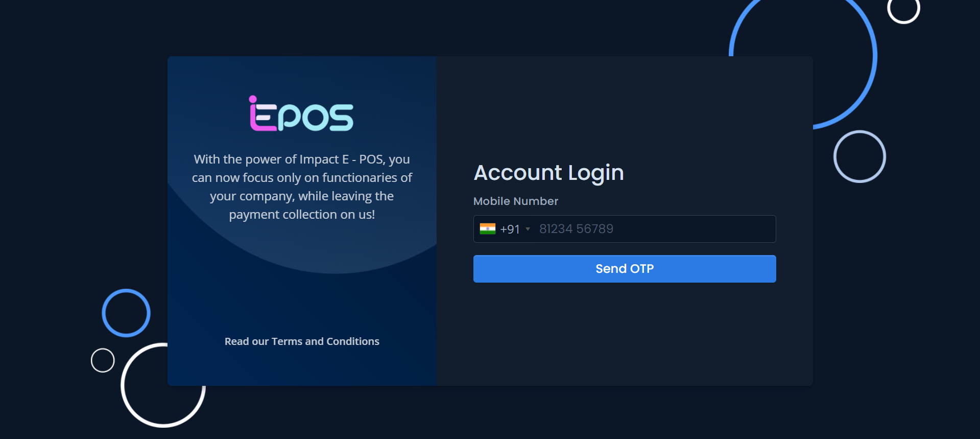Click the blue ring left of the card
Viewport: 980px width, 439px height.
104,313
